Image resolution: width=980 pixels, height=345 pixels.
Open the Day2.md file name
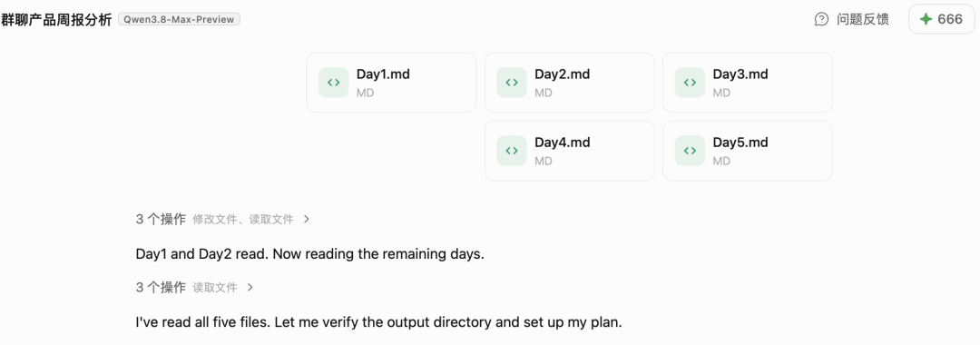[x=562, y=74]
